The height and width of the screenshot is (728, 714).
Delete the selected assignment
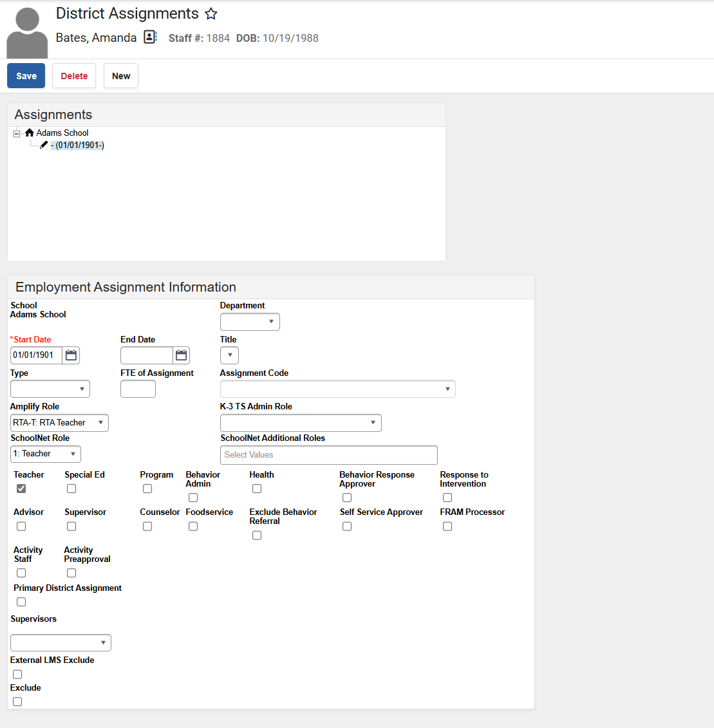pyautogui.click(x=74, y=76)
